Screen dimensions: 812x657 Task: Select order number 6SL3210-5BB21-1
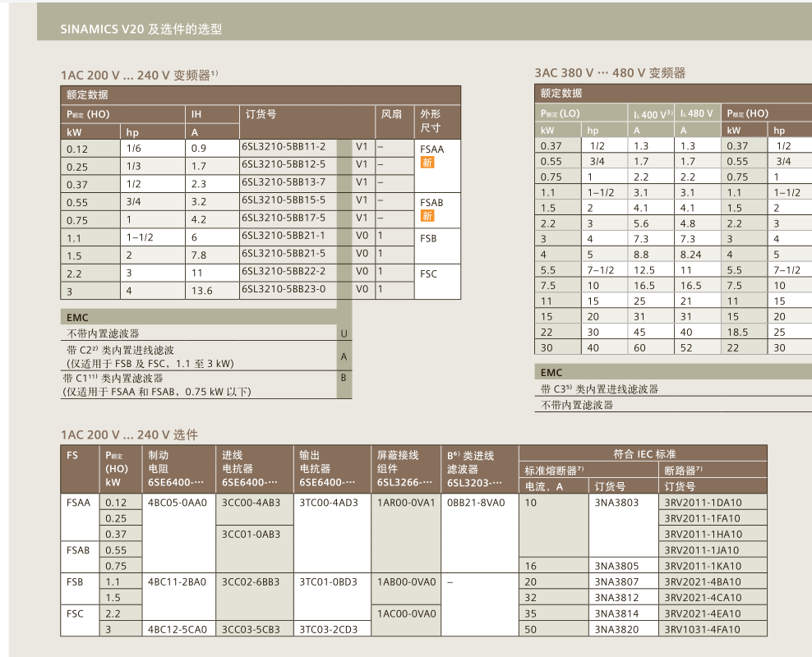click(x=284, y=236)
